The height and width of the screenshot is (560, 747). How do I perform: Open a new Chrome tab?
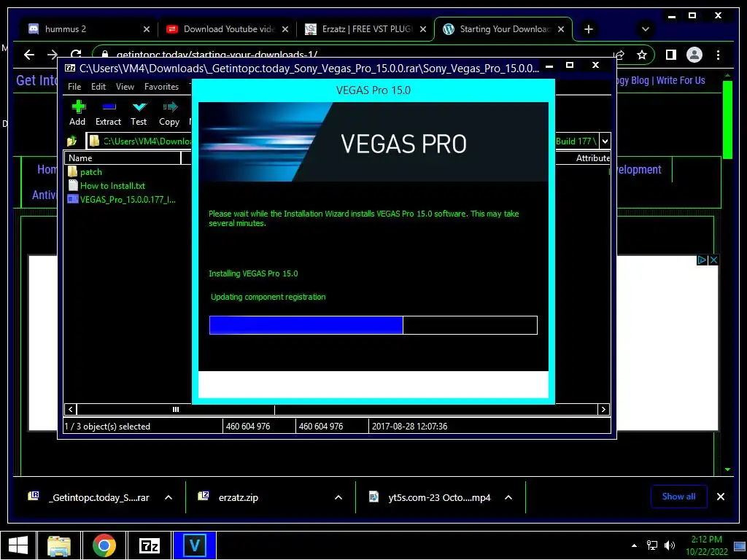pyautogui.click(x=589, y=29)
